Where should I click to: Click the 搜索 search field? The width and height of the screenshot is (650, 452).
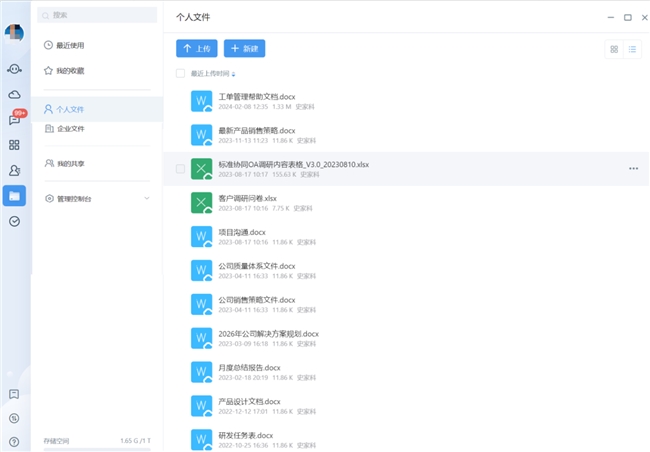coord(98,15)
